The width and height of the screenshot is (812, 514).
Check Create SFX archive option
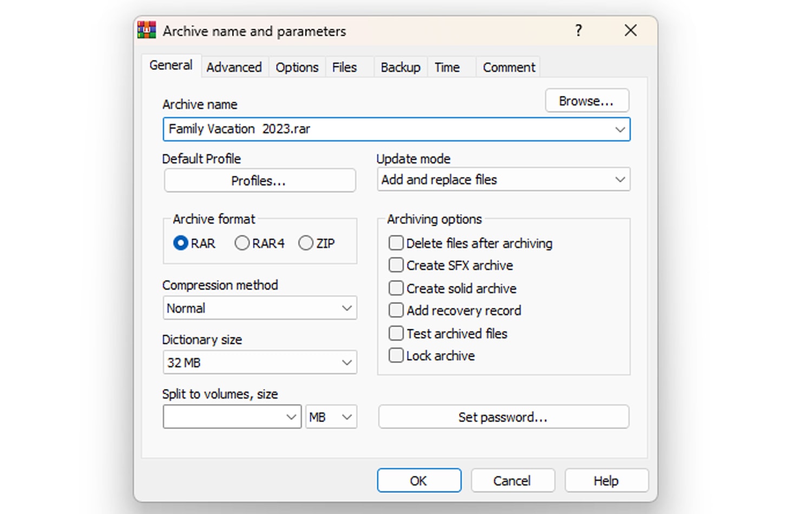click(396, 265)
